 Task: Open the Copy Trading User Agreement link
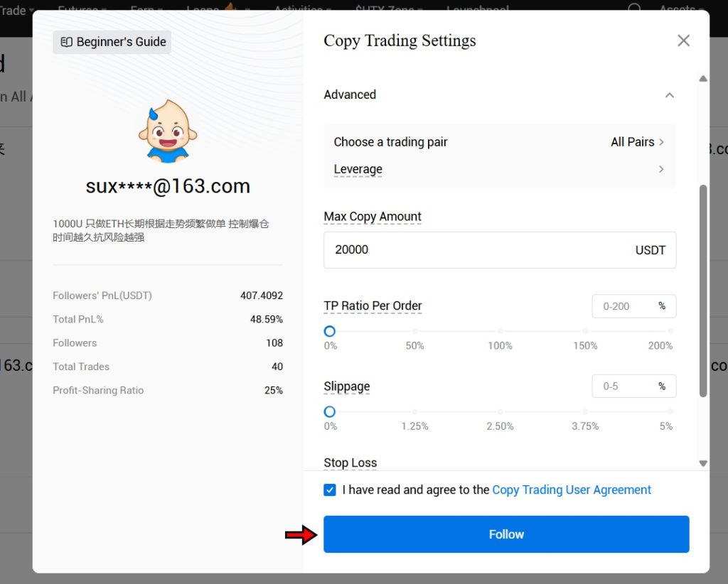[x=572, y=490]
